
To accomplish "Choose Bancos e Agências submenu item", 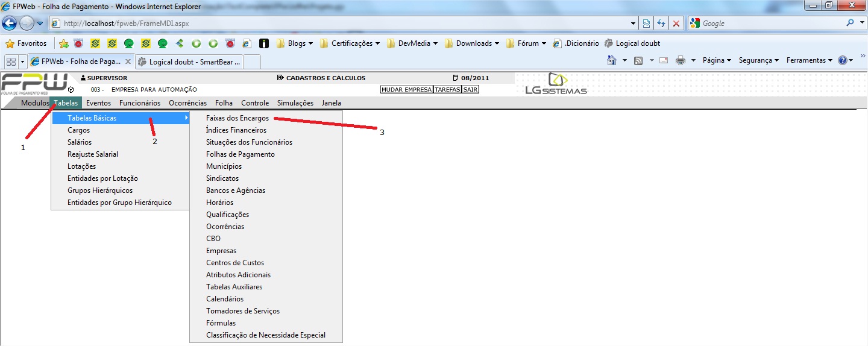I will coord(266,190).
